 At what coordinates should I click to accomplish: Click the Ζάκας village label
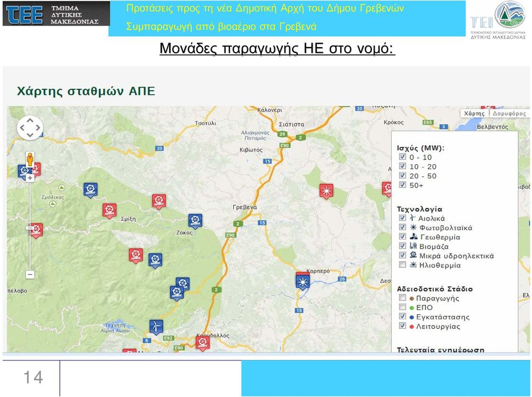[184, 233]
